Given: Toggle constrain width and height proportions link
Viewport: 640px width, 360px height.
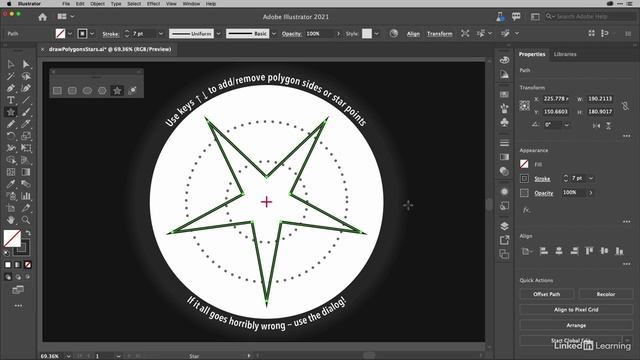Looking at the screenshot, I should tap(625, 106).
